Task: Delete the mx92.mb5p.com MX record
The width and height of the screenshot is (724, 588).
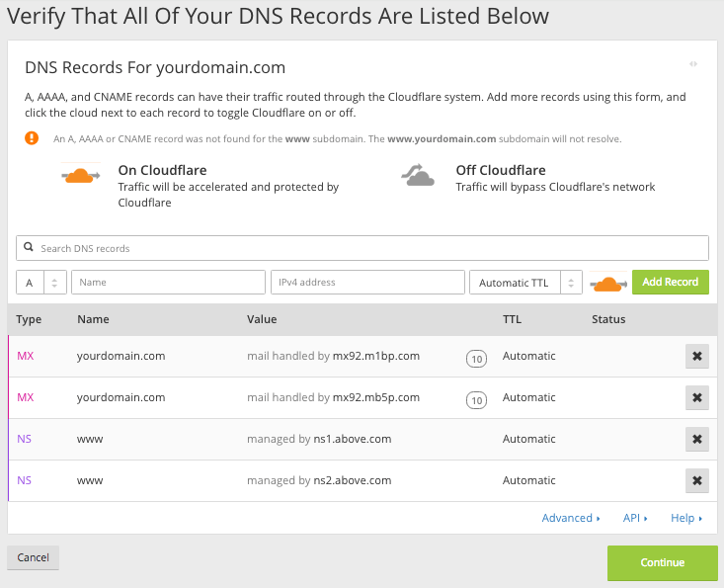Action: coord(696,397)
